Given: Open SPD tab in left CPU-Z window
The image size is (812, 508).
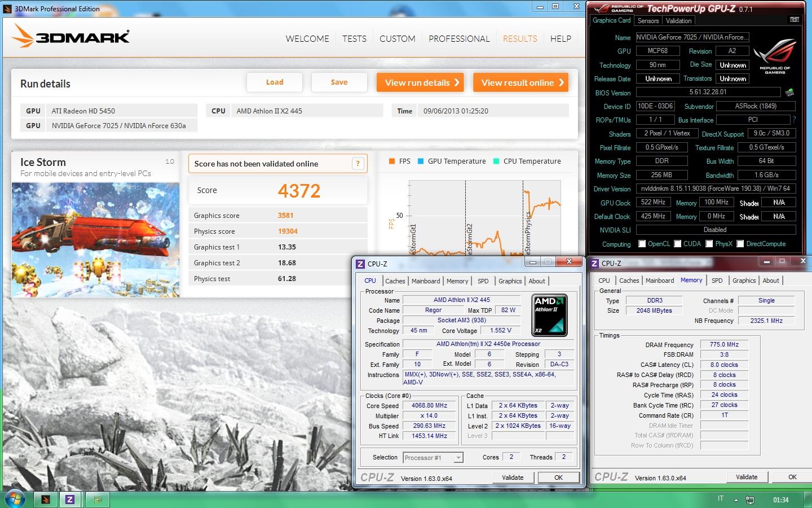Looking at the screenshot, I should (x=483, y=281).
